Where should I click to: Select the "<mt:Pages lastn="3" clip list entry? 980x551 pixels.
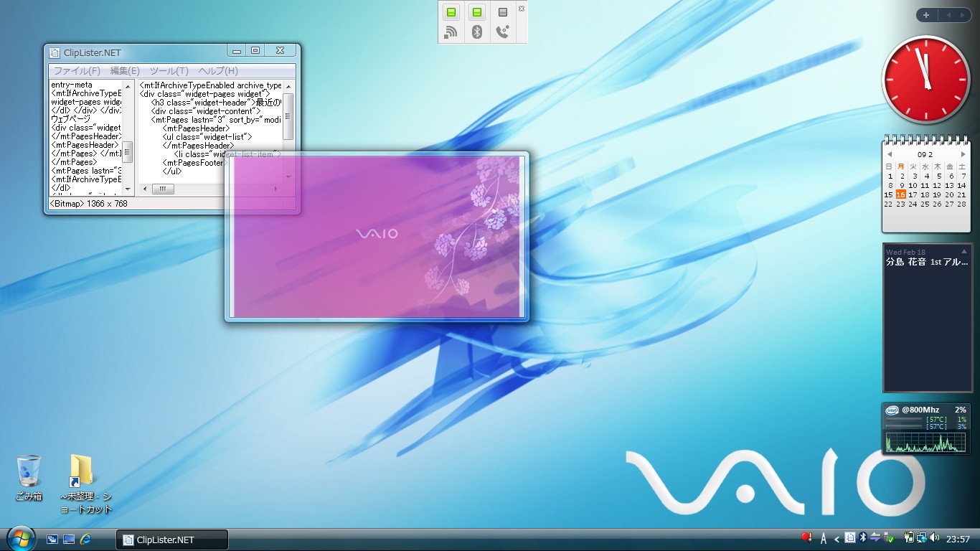(x=86, y=171)
